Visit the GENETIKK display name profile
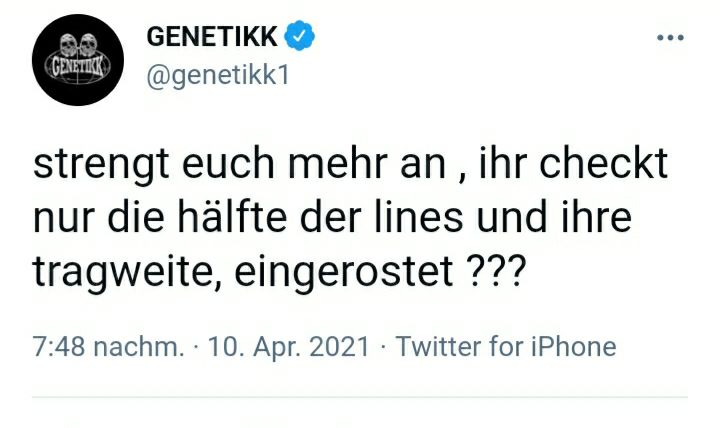Screen dimensions: 720x428 point(212,36)
